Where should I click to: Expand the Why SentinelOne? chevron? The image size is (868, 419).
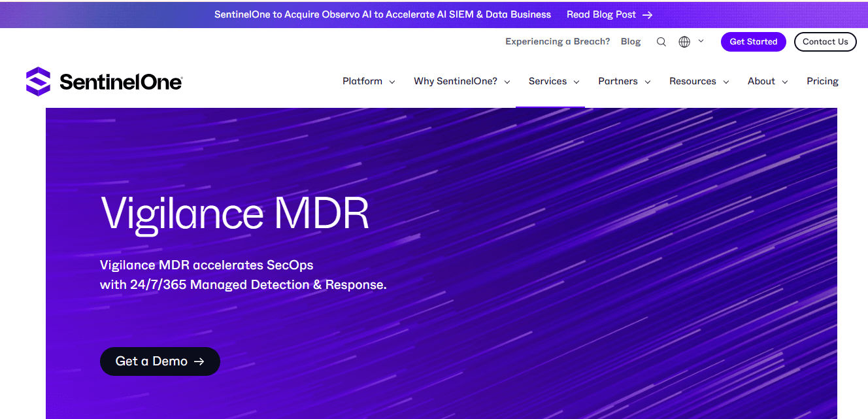507,82
